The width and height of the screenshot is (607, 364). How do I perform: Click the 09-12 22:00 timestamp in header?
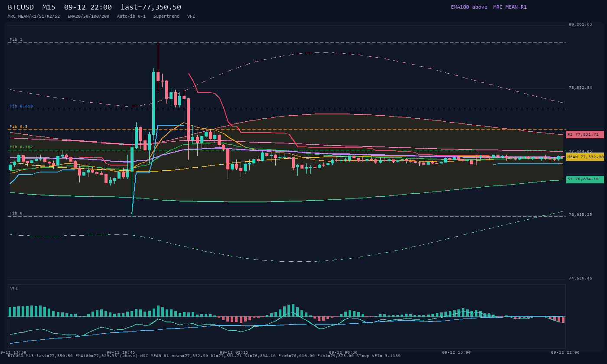[88, 7]
